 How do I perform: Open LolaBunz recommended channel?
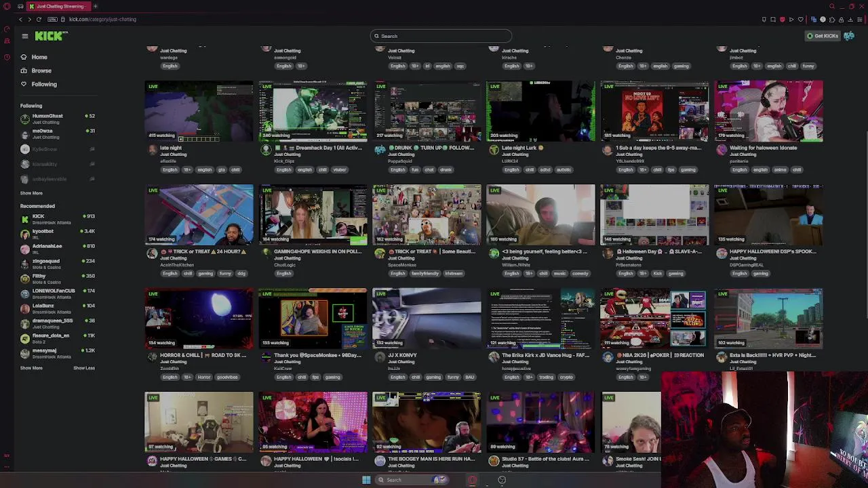[58, 308]
